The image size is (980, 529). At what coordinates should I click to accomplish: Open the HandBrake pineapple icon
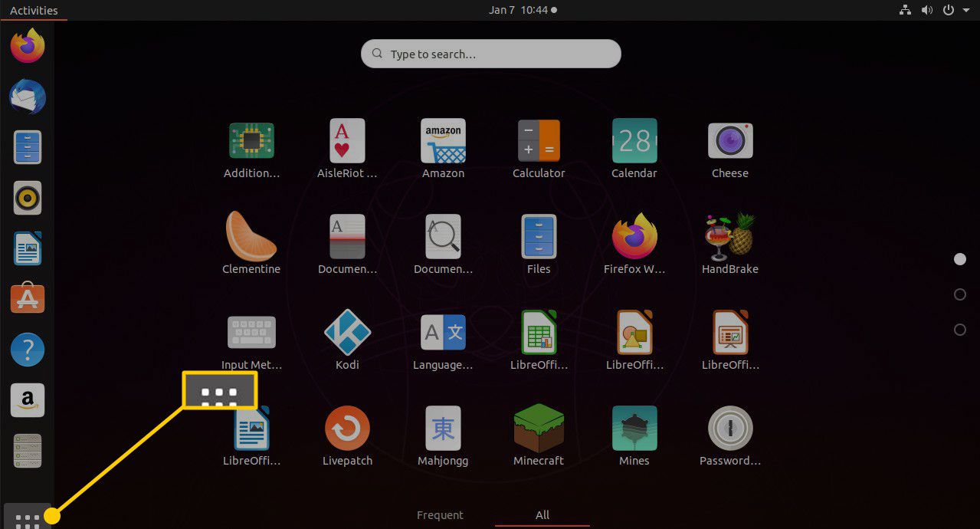(729, 237)
